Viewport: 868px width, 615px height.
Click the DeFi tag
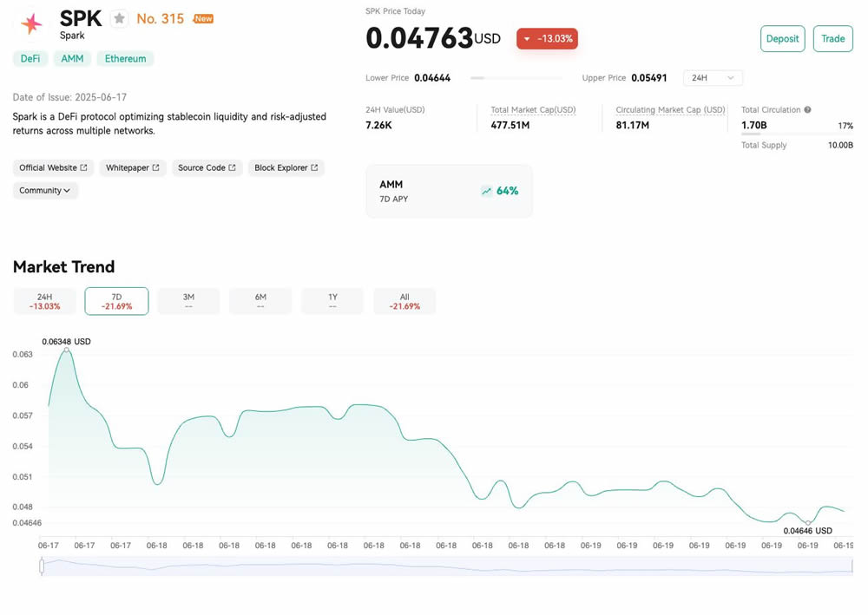(x=30, y=58)
